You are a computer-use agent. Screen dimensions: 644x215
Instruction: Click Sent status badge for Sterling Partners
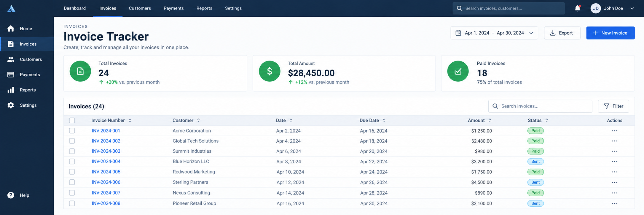(x=535, y=182)
